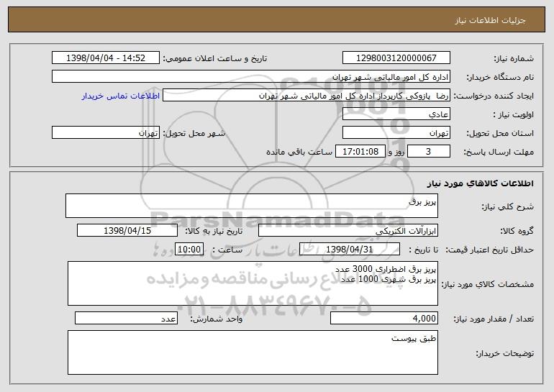Click the product group field 'ابزارآلات الکتریکی'
Image resolution: width=554 pixels, height=392 pixels.
(348, 231)
